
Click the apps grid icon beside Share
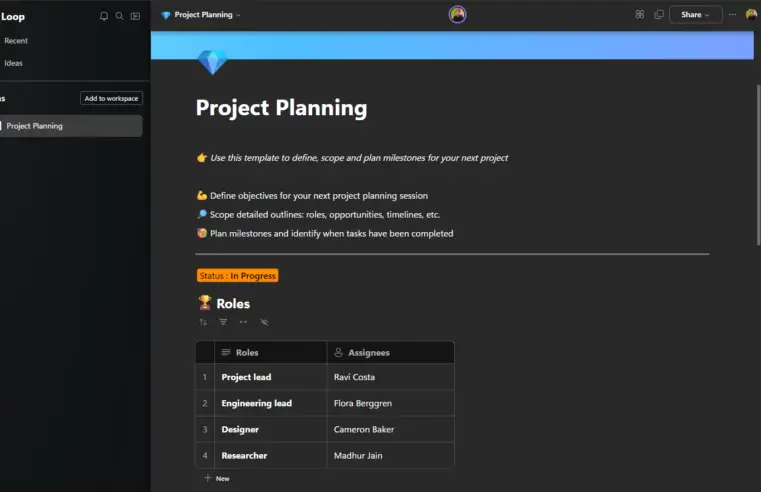pyautogui.click(x=640, y=15)
